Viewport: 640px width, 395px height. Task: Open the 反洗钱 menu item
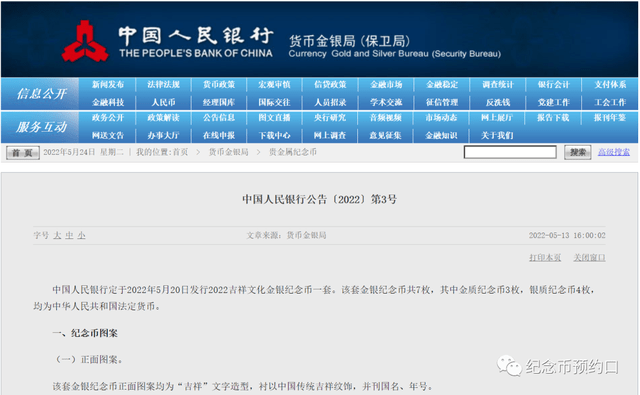(x=498, y=102)
